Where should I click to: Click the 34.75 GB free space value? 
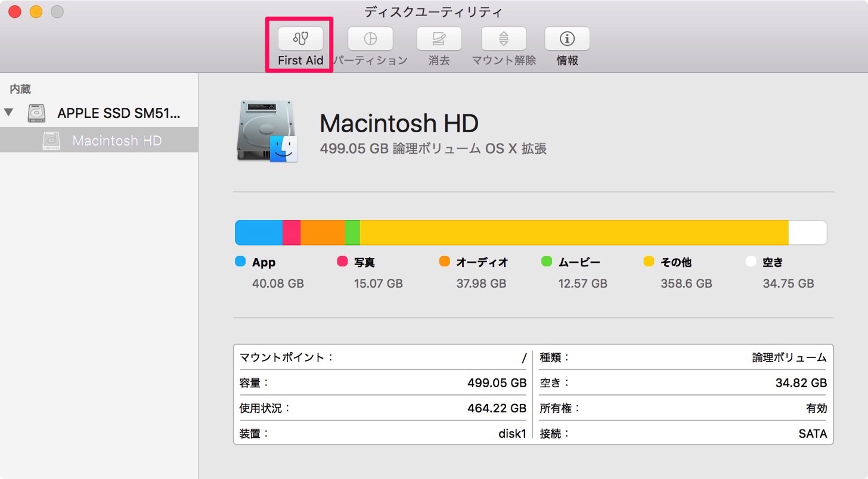pyautogui.click(x=789, y=284)
